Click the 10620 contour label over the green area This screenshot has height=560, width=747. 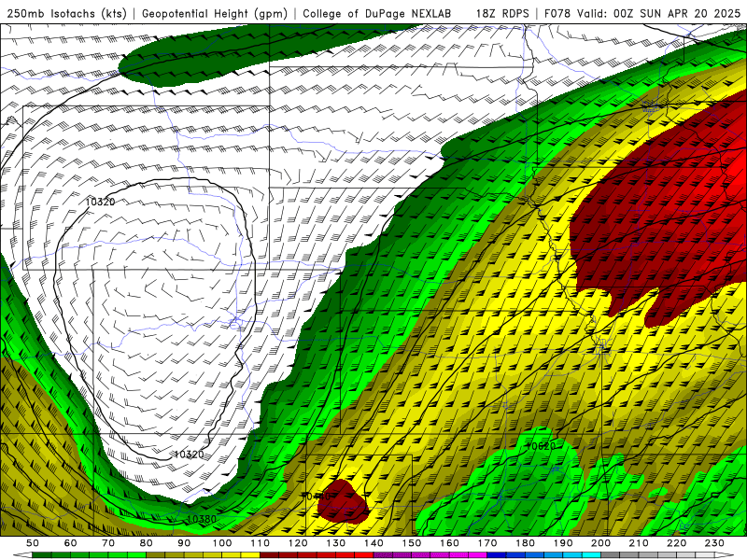point(541,446)
